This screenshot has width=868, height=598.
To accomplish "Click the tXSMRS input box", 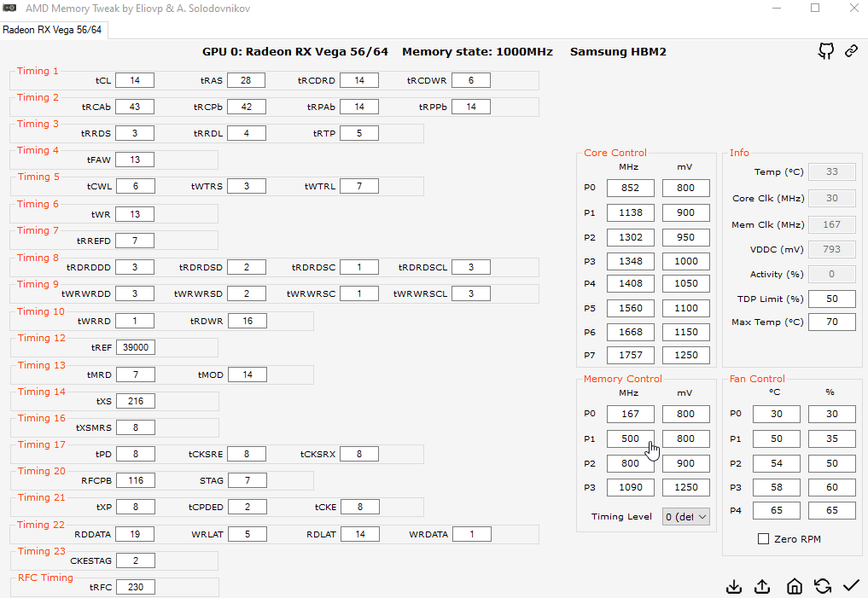I will click(x=136, y=427).
